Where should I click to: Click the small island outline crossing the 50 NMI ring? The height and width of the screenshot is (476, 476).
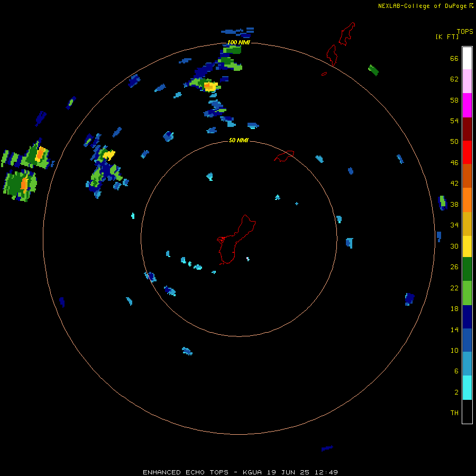click(284, 156)
